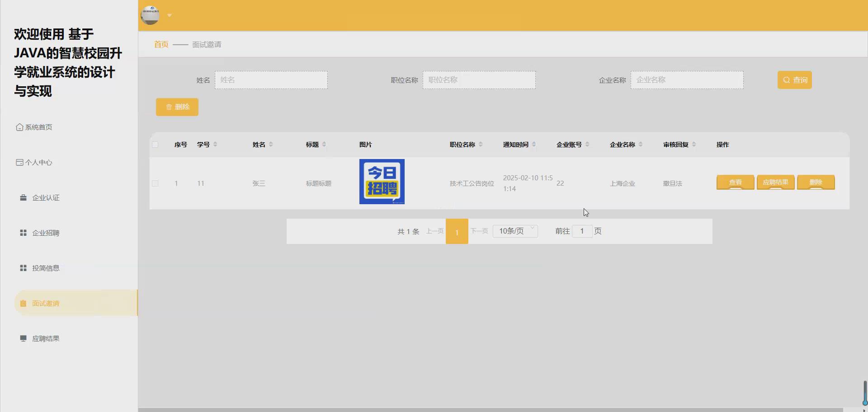Click the magnifier icon on 查询 button
Screen dimensions: 868x412
coord(787,80)
